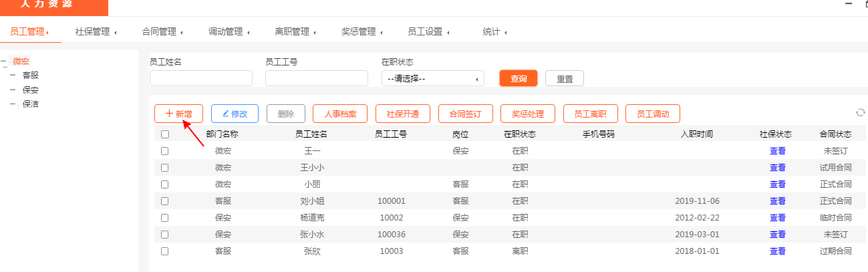Expand the 统计 menu
The width and height of the screenshot is (868, 272).
tap(494, 31)
